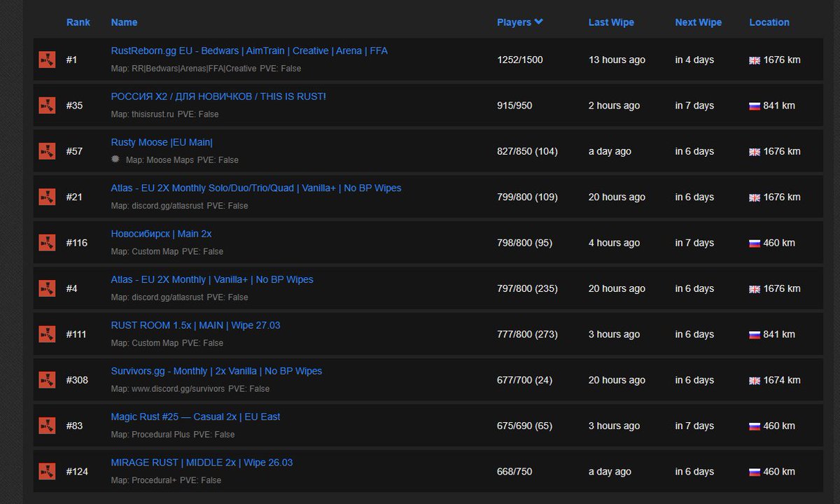Click the 668/750 players value
Screen dimensions: 840x504
coord(514,472)
